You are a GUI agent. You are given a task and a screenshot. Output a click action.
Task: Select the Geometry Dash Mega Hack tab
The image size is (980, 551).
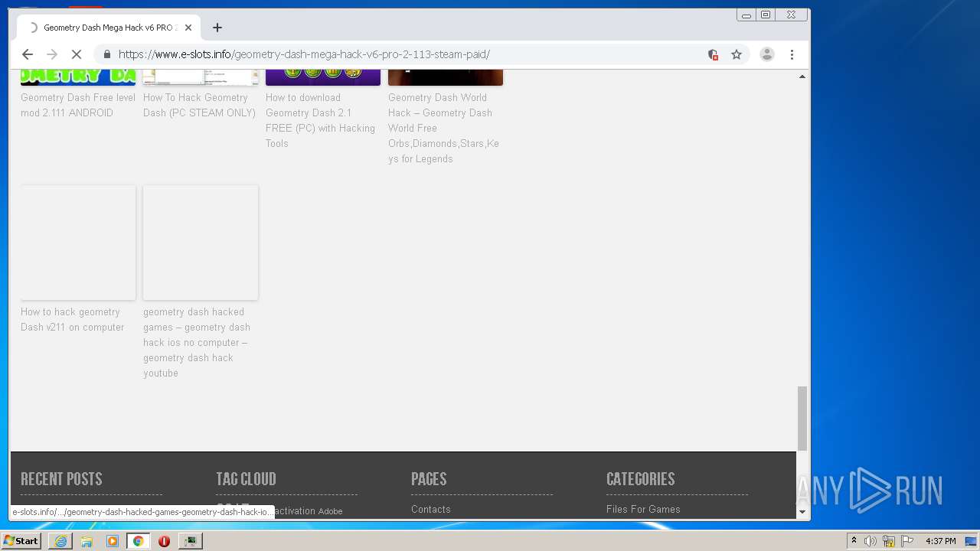click(109, 28)
